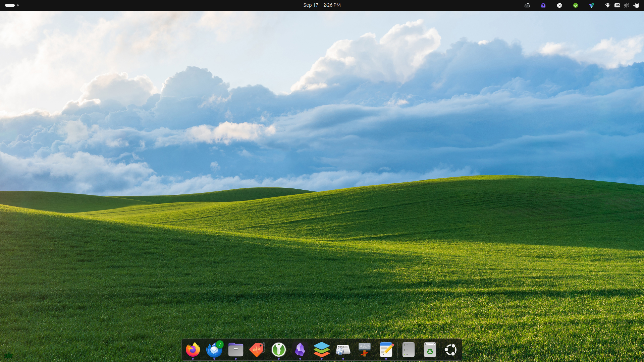Open the stacked layers app icon
This screenshot has height=362, width=644.
(x=322, y=350)
